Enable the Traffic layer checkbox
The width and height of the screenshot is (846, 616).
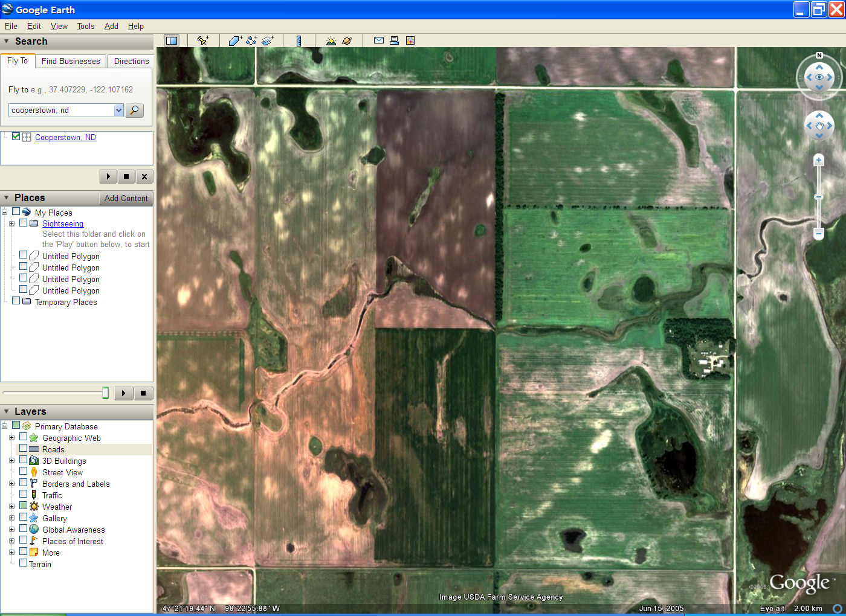23,494
